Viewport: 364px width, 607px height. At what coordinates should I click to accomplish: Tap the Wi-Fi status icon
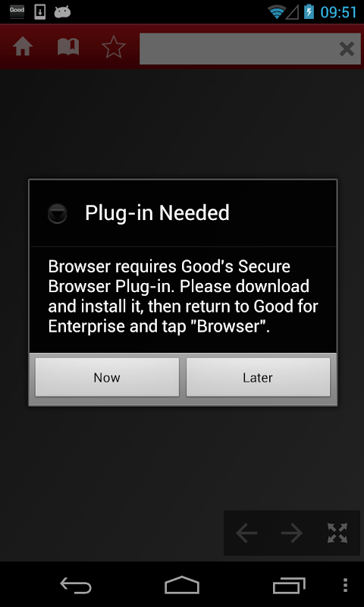pos(277,12)
